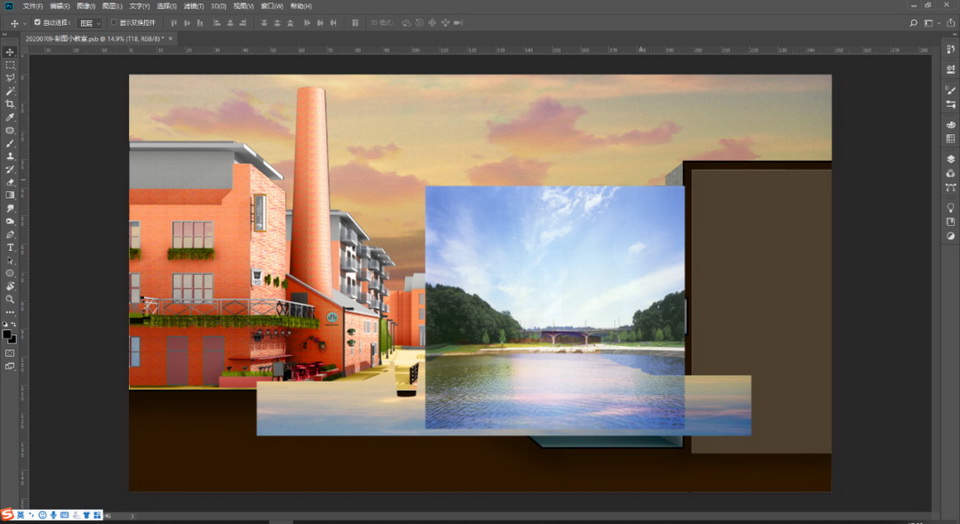Image resolution: width=960 pixels, height=524 pixels.
Task: Select the Gradient tool
Action: (10, 195)
